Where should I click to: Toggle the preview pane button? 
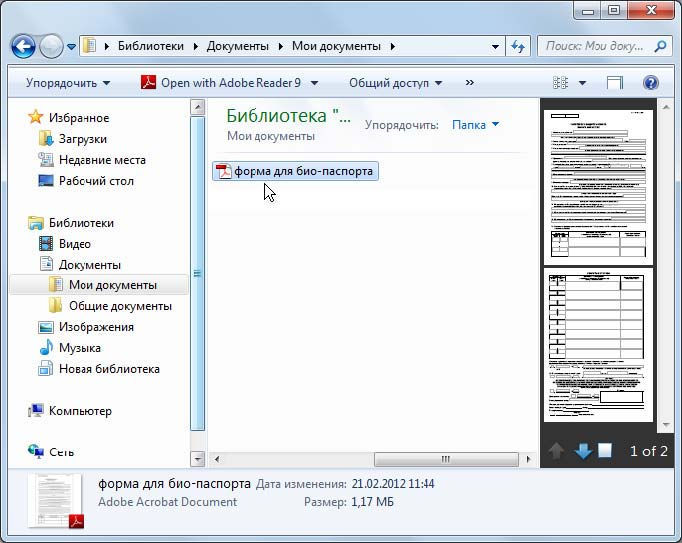click(614, 83)
